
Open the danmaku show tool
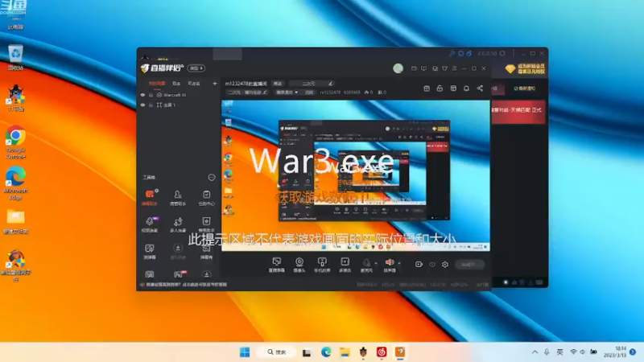point(206,251)
